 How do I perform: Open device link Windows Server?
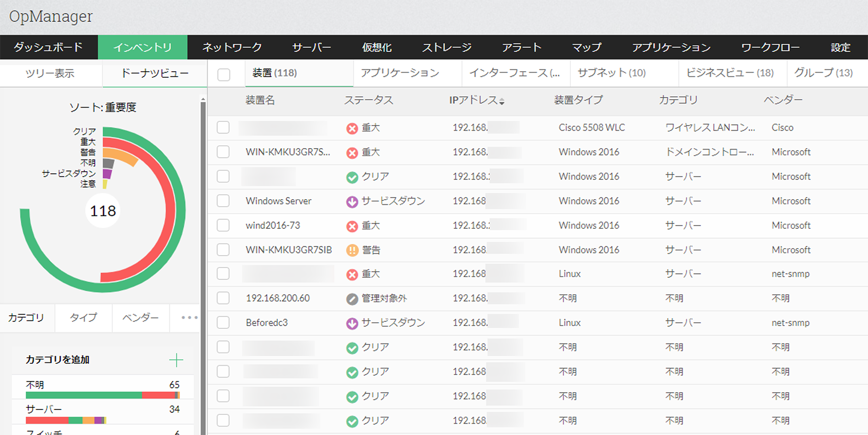278,201
